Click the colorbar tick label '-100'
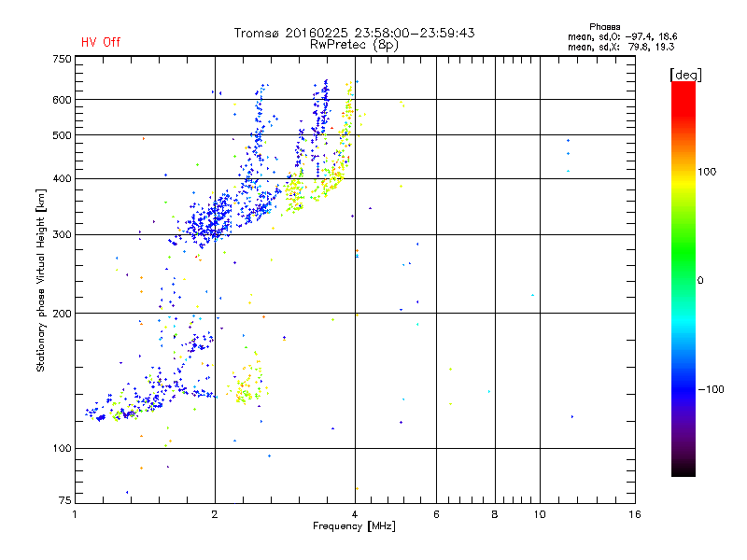 click(x=712, y=389)
